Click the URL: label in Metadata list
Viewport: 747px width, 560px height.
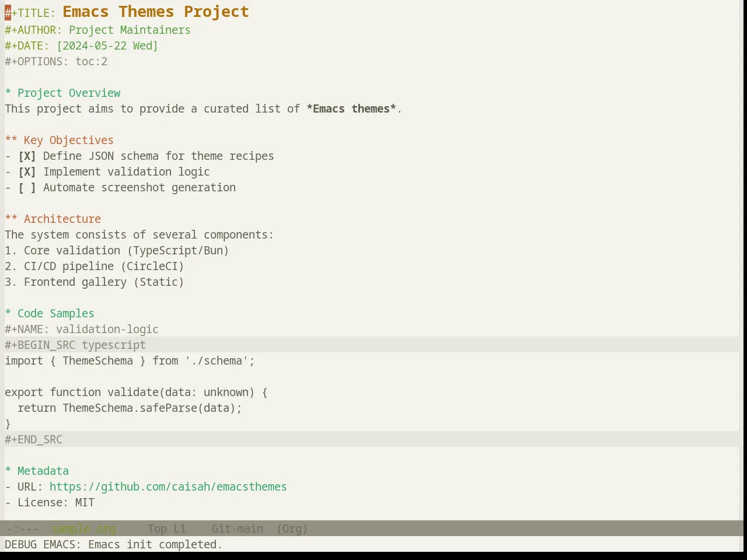[30, 487]
